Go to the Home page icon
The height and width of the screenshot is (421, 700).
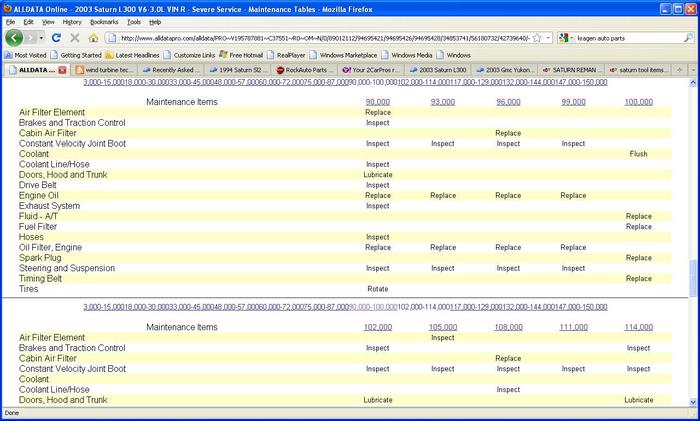click(x=93, y=38)
